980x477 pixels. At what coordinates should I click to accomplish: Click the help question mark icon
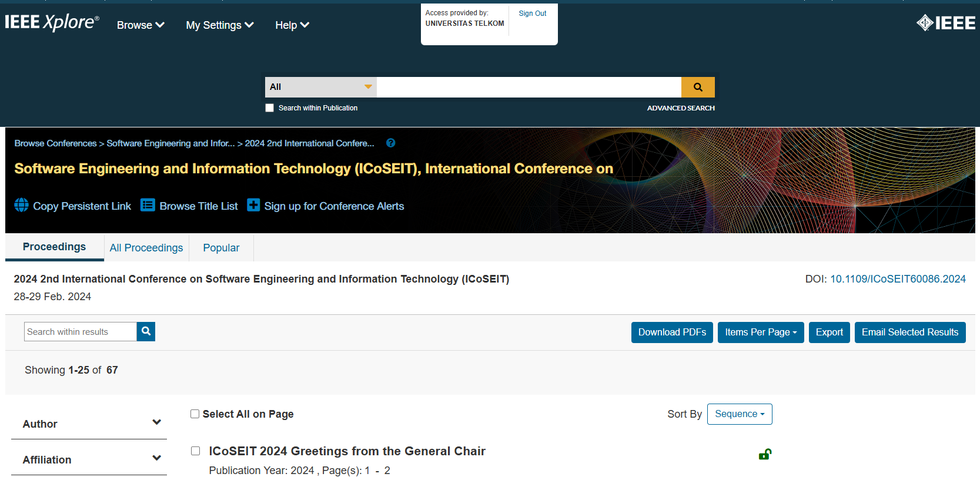pyautogui.click(x=390, y=143)
